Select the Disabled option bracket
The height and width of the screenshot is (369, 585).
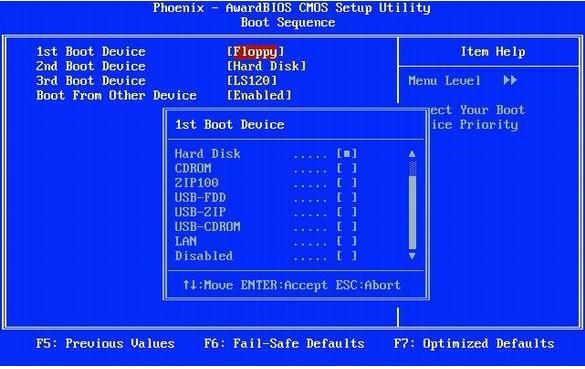click(347, 256)
